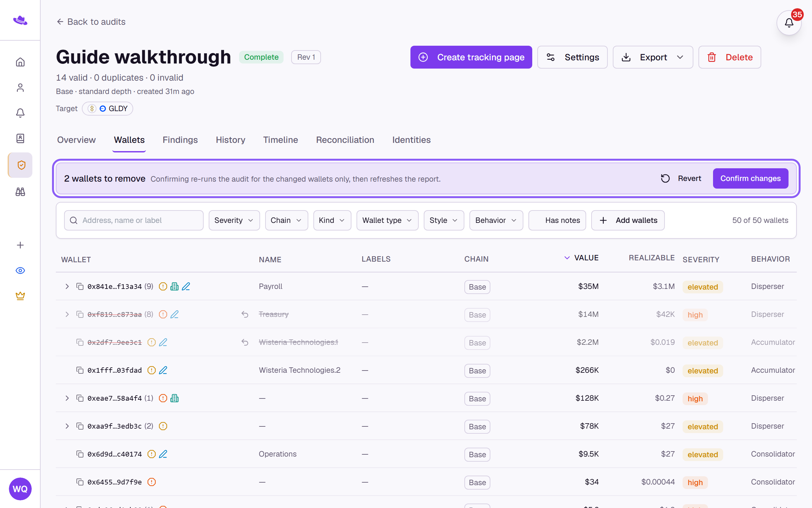The width and height of the screenshot is (812, 508).
Task: Open the WQ user avatar
Action: point(20,489)
